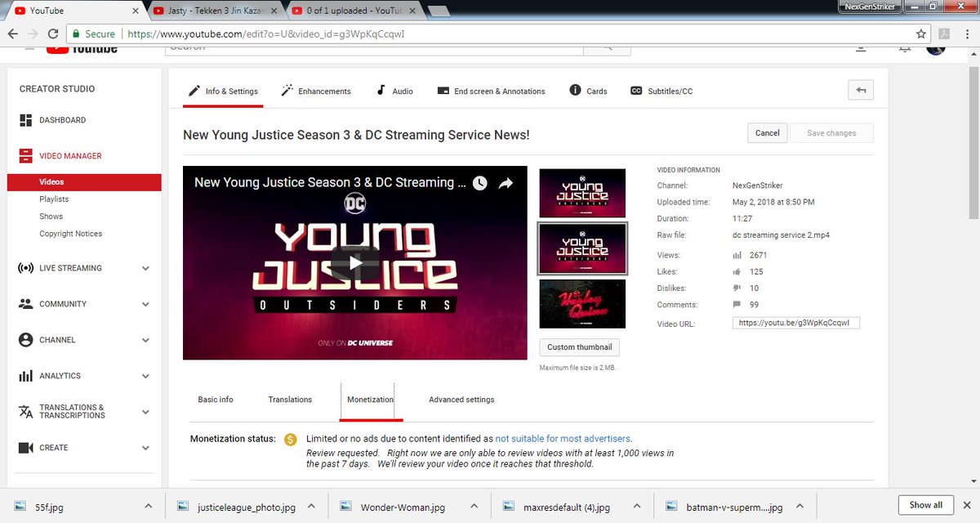
Task: Expand the Create section chevron
Action: pyautogui.click(x=145, y=448)
